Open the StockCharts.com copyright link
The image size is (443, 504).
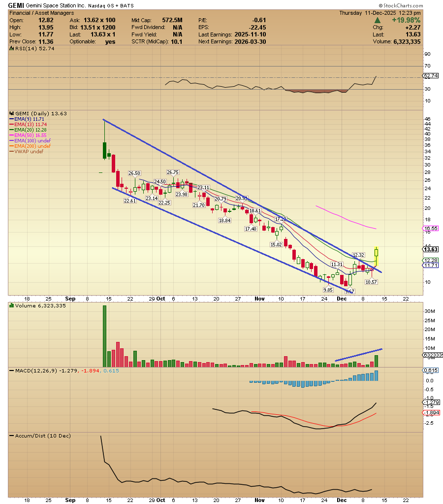pyautogui.click(x=401, y=5)
